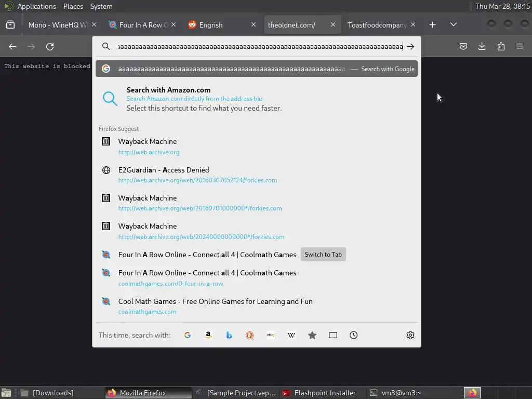The image size is (532, 399).
Task: Search this time with Google icon
Action: [188, 335]
